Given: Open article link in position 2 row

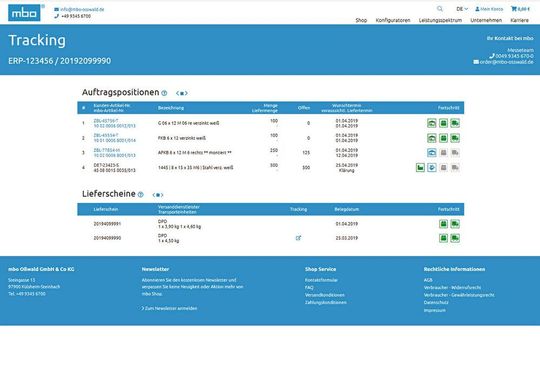Looking at the screenshot, I should pyautogui.click(x=114, y=138).
